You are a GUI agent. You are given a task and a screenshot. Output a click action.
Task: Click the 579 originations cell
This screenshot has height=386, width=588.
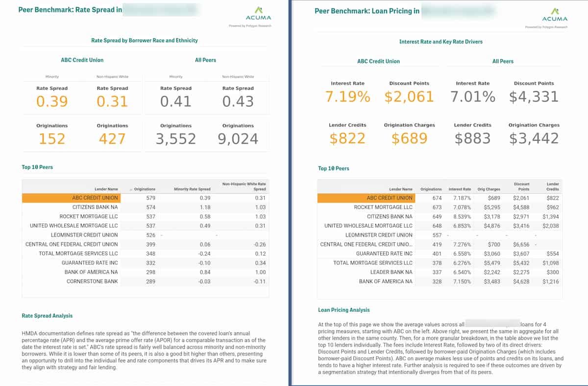150,198
